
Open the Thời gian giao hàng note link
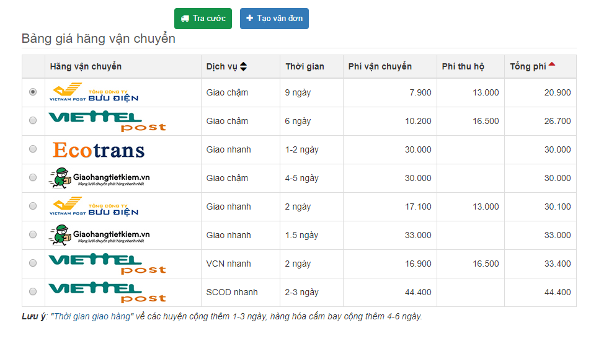pyautogui.click(x=92, y=316)
